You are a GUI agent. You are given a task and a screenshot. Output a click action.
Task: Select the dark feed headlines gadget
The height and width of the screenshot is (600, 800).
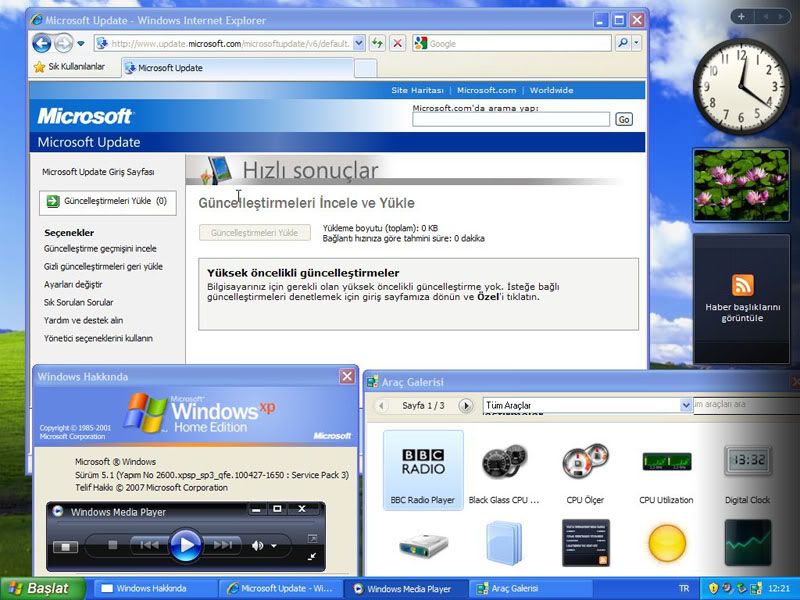pos(586,543)
